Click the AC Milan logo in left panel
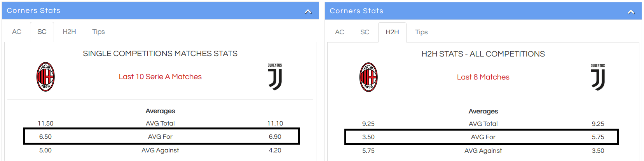 click(x=45, y=77)
